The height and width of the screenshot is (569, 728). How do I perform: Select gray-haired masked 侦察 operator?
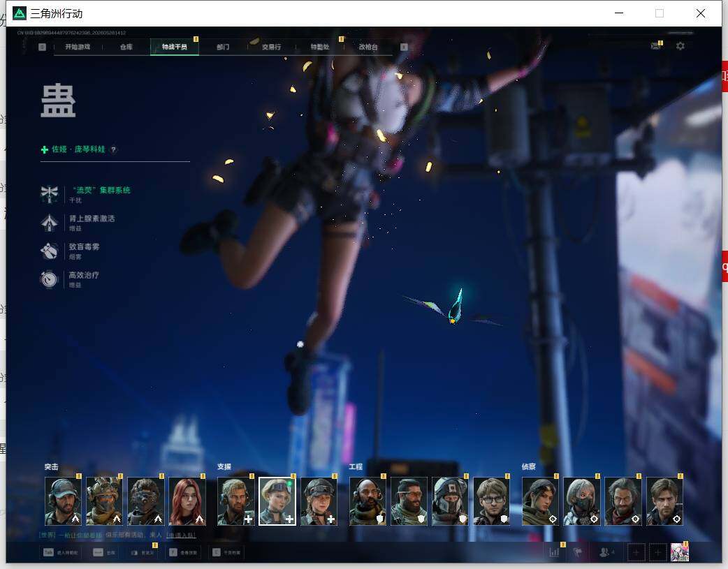[582, 501]
